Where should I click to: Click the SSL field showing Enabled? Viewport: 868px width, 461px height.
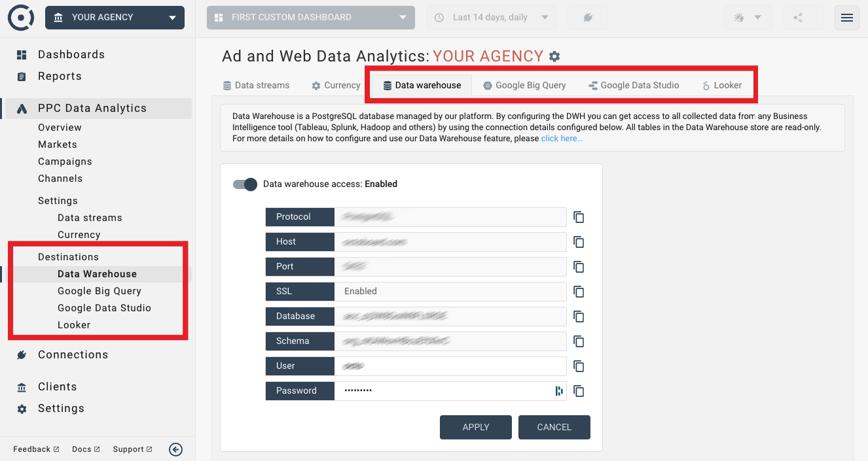(450, 292)
